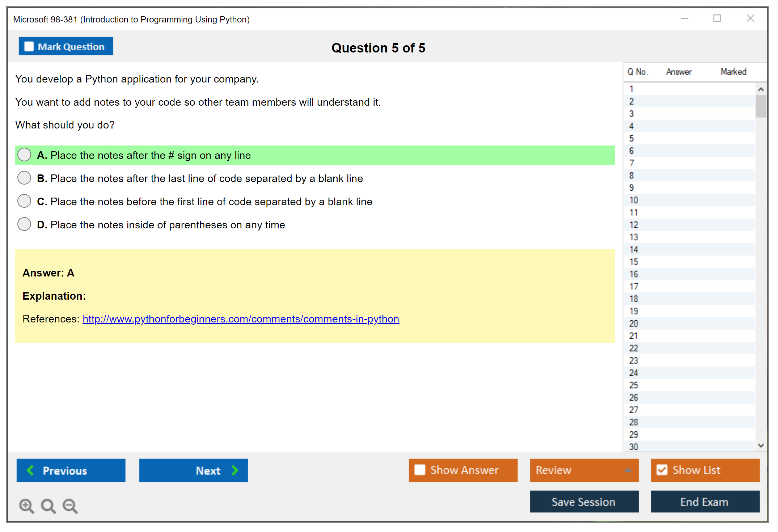Screen dimensions: 778x532
Task: Open the pythonforbeginners reference link
Action: tap(241, 319)
